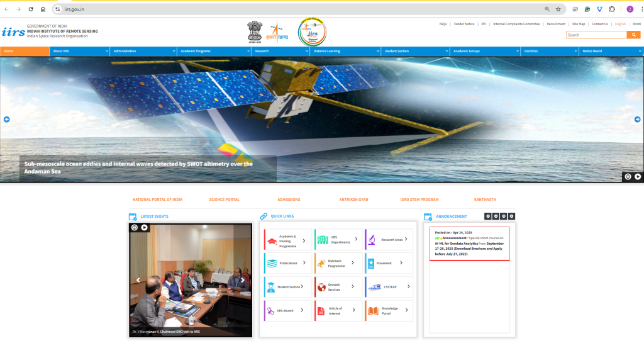This screenshot has height=343, width=644.
Task: Bookmark this page with the star icon
Action: pos(558,9)
